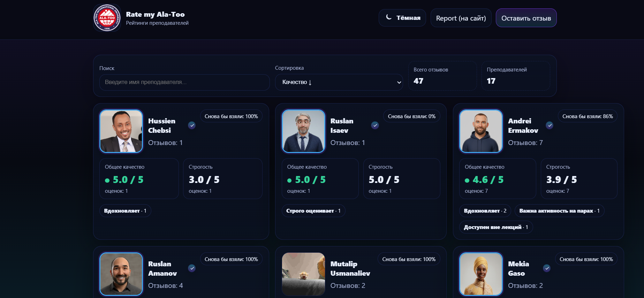Screen dimensions: 644x298
Task: Select the Andrei Ermakov name
Action: click(x=523, y=126)
